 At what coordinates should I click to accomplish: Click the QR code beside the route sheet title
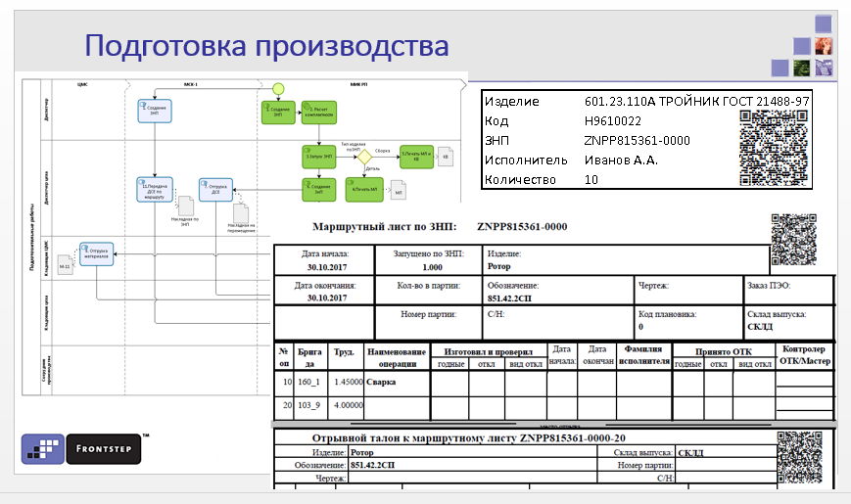pyautogui.click(x=795, y=240)
